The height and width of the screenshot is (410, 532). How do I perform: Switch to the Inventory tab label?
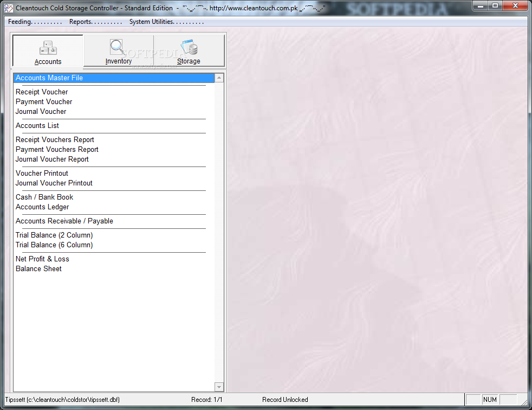click(119, 61)
